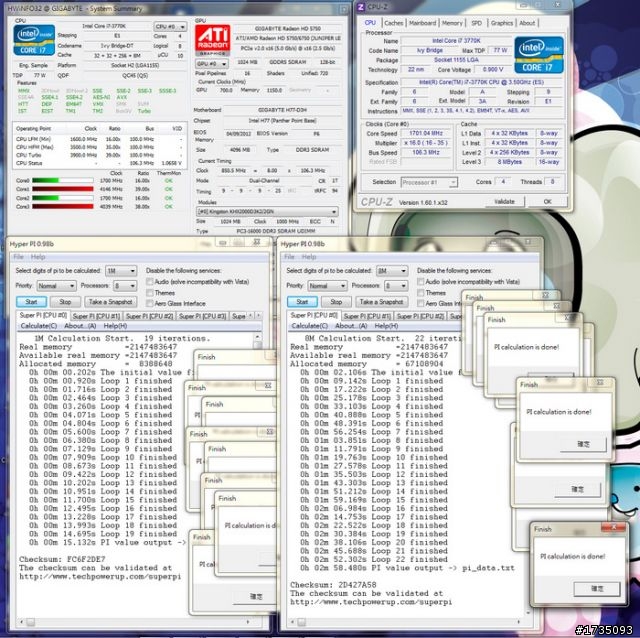The image size is (640, 638).
Task: Switch to the About tab in CPU-Z
Action: pos(527,23)
